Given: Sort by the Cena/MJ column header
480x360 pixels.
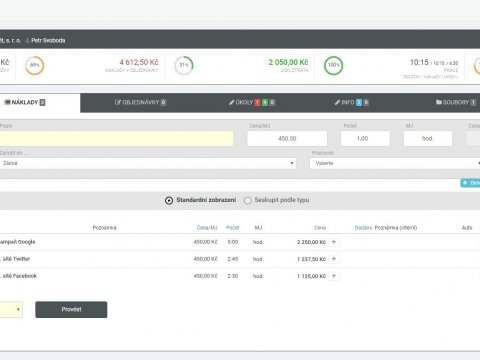Looking at the screenshot, I should (x=207, y=228).
